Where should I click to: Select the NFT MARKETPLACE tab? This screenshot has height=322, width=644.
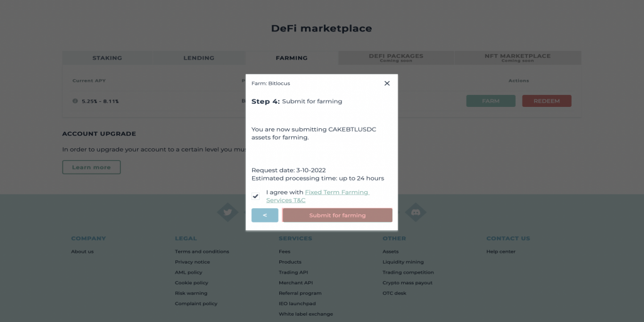pos(518,58)
